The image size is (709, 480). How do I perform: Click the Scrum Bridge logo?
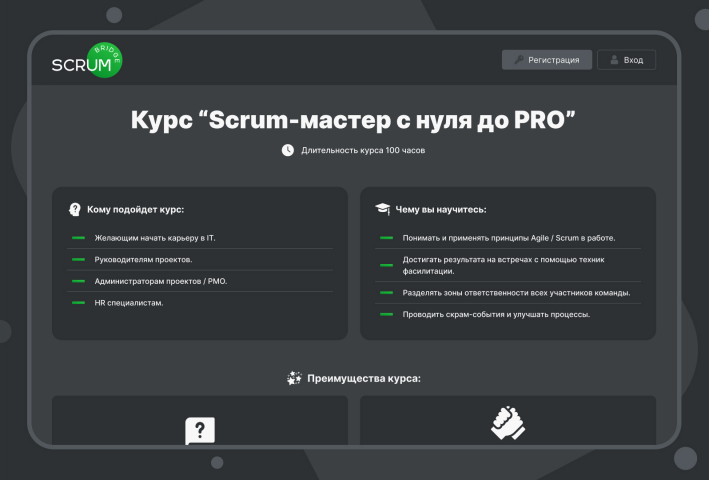(x=87, y=60)
